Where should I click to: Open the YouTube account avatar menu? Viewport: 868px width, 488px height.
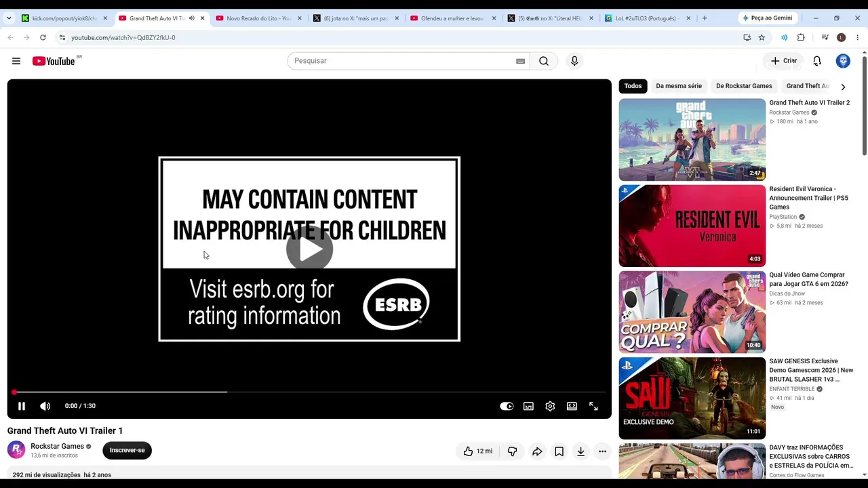pyautogui.click(x=843, y=61)
